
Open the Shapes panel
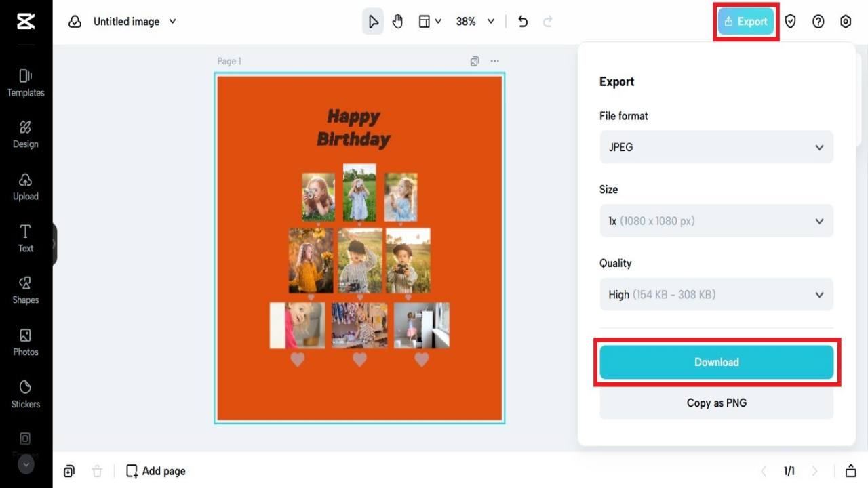[x=25, y=290]
